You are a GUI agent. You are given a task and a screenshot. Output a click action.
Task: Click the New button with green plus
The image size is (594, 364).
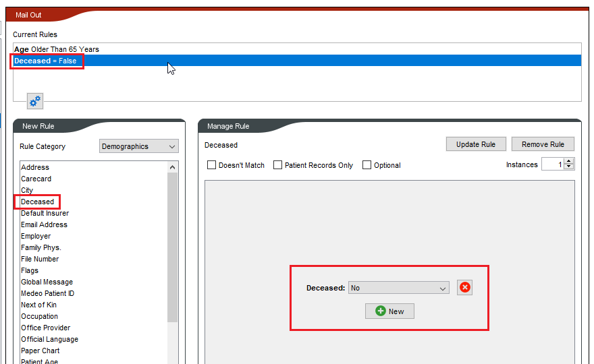(389, 311)
